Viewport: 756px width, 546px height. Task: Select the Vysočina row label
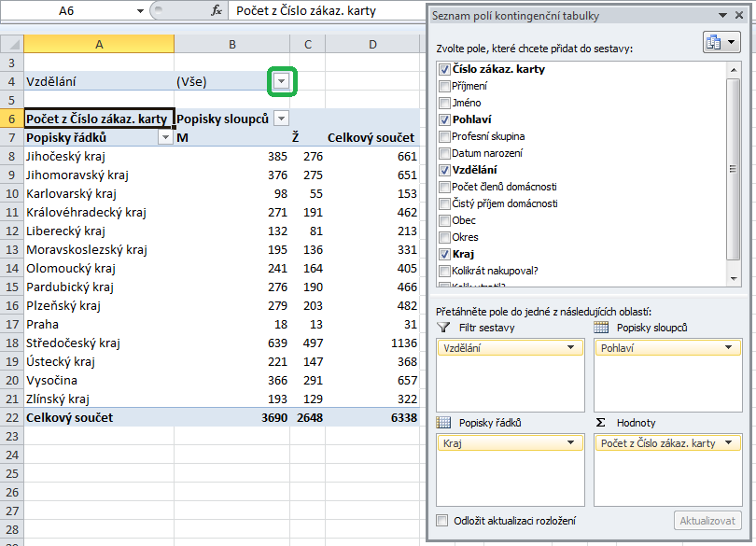point(99,380)
